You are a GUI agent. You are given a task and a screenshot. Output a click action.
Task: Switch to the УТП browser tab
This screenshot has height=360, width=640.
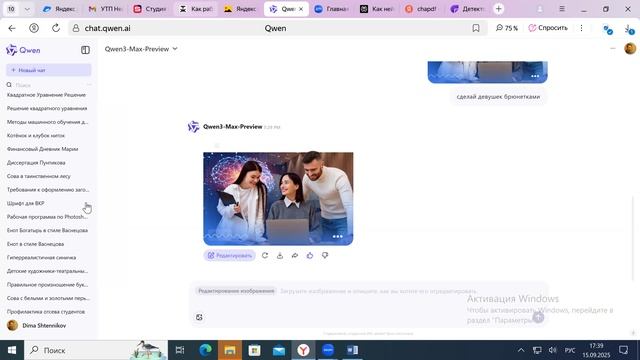pyautogui.click(x=105, y=9)
